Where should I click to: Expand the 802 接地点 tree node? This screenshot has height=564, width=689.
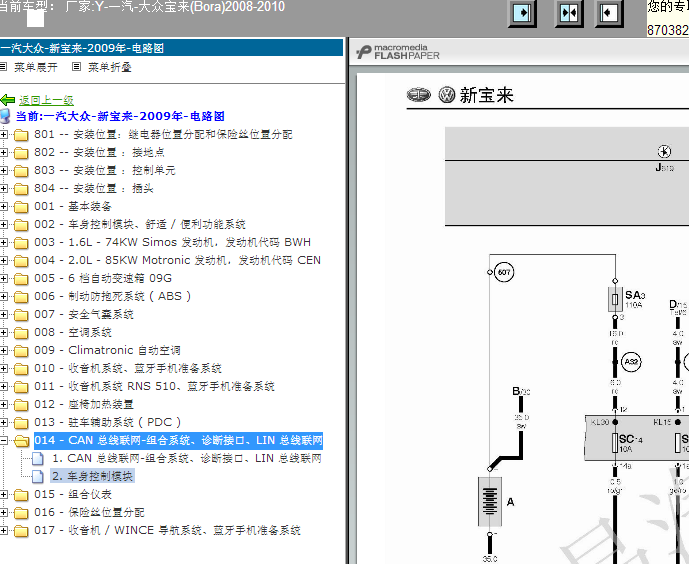[x=4, y=152]
